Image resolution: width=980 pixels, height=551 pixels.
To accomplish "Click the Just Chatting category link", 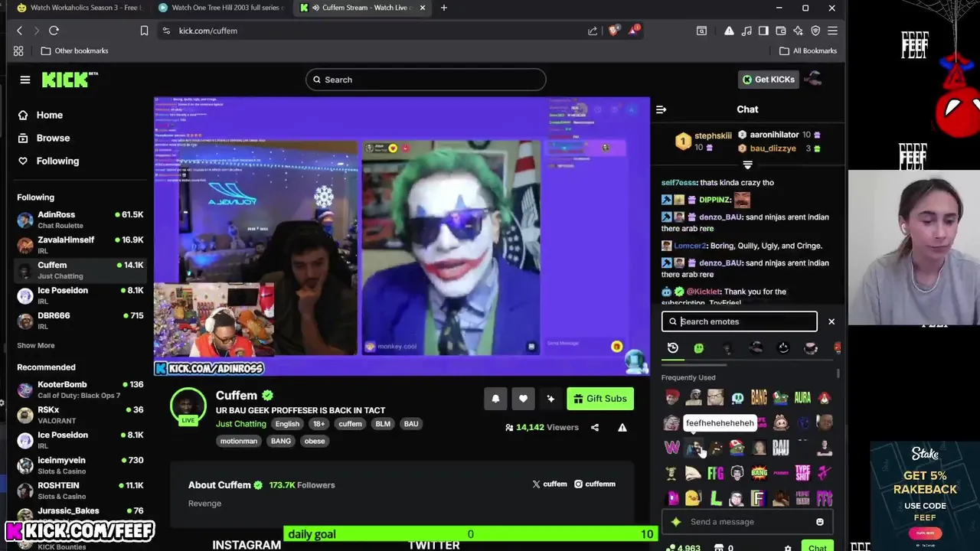I will 240,424.
